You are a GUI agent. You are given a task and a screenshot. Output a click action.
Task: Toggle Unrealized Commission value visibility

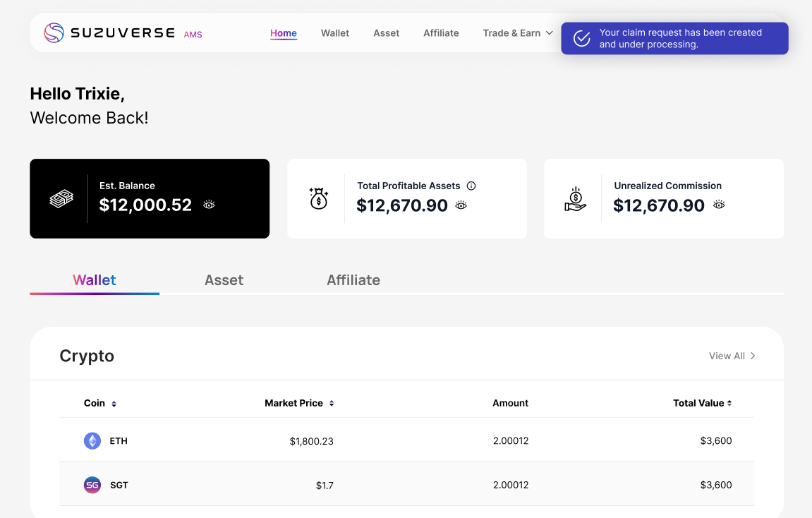click(719, 205)
